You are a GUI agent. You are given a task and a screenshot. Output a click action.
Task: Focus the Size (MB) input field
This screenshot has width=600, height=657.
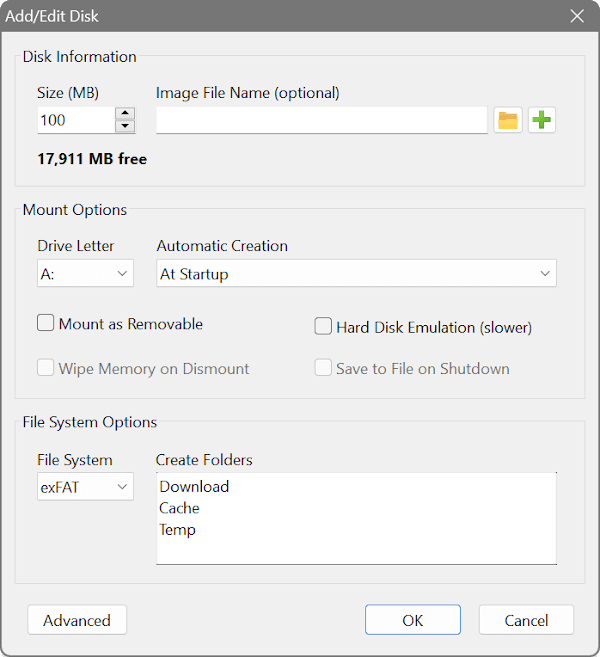coord(76,120)
